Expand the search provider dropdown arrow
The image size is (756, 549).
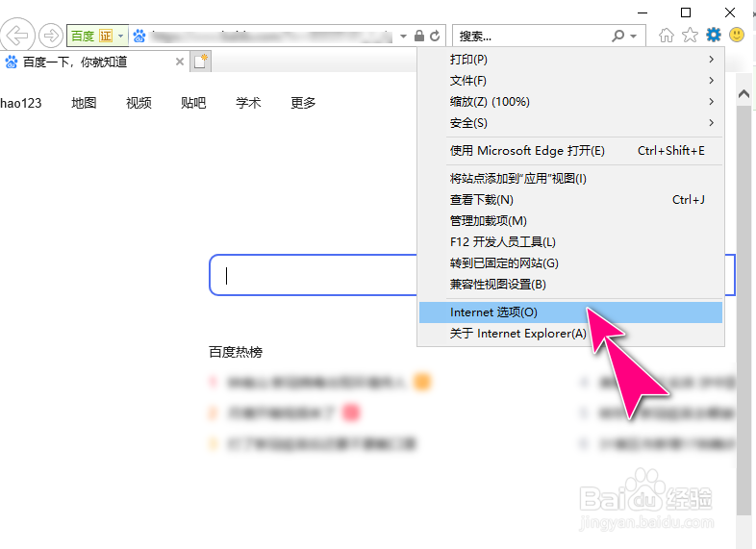coord(634,37)
